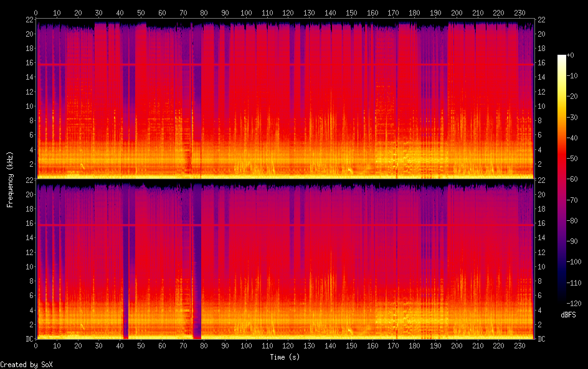Viewport: 588px width, 369px height.
Task: Click "-40" on the dBFS scale
Action: [572, 138]
